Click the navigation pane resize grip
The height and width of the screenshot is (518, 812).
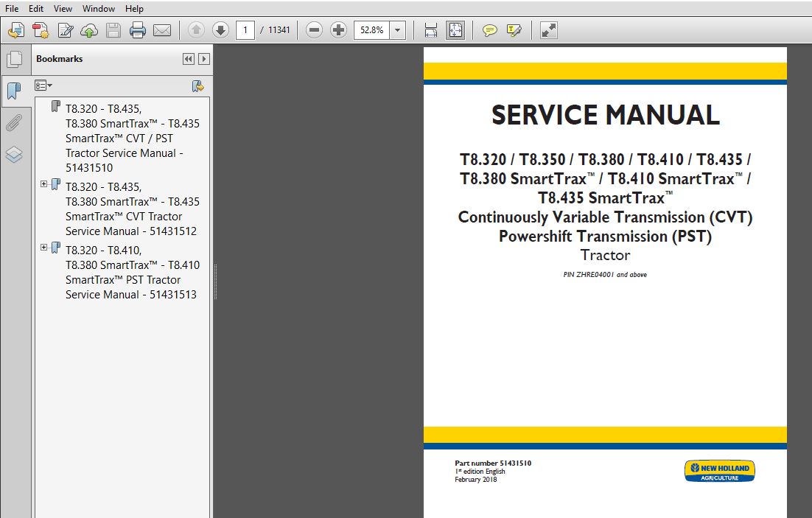tap(215, 282)
